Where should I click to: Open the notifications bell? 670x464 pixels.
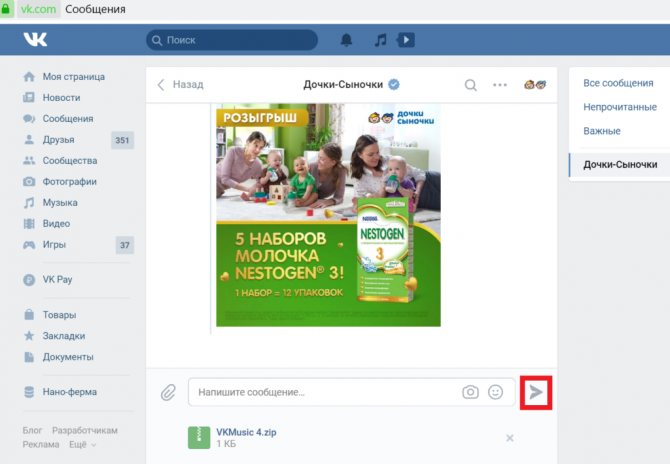[x=346, y=40]
